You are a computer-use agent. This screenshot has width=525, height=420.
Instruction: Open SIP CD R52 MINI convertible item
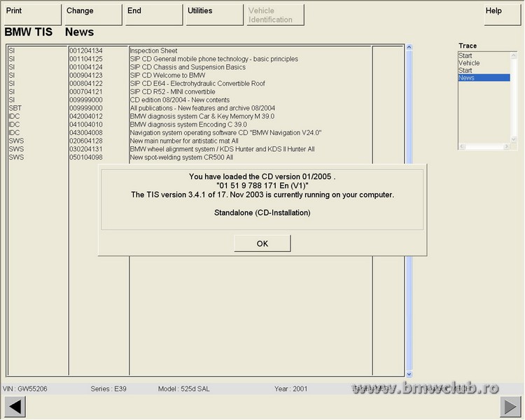[x=172, y=92]
